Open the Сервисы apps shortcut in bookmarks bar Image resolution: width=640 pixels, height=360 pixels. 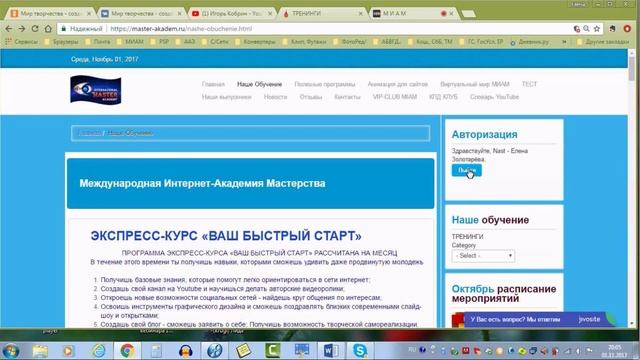[x=21, y=42]
